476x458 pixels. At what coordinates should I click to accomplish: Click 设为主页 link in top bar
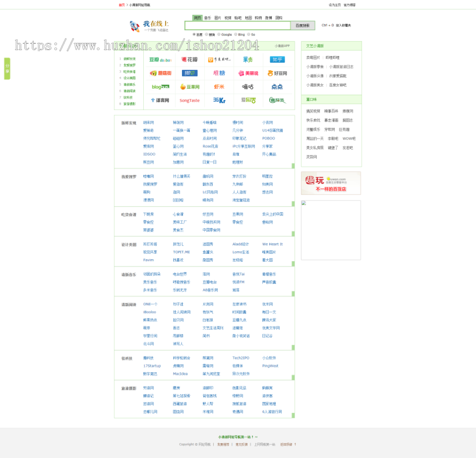coord(335,5)
